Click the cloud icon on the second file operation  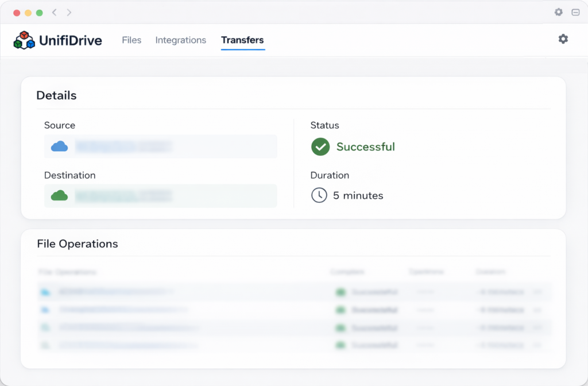click(46, 310)
